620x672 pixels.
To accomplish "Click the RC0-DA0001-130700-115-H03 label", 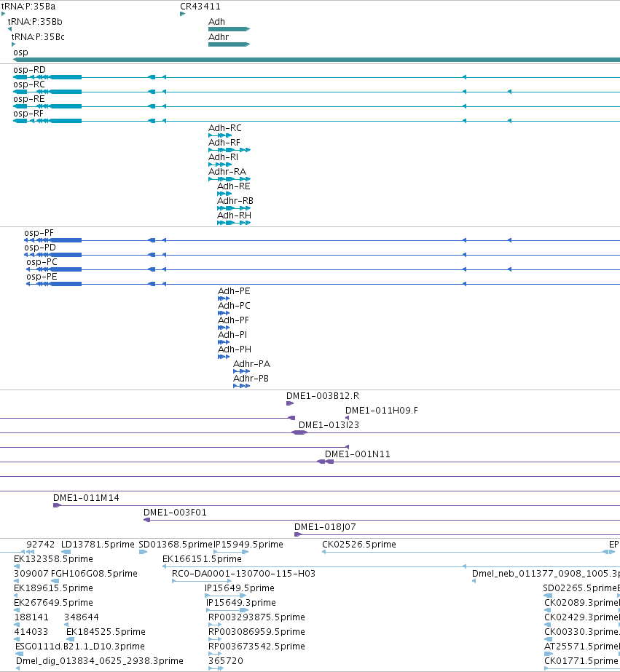I will 243,574.
